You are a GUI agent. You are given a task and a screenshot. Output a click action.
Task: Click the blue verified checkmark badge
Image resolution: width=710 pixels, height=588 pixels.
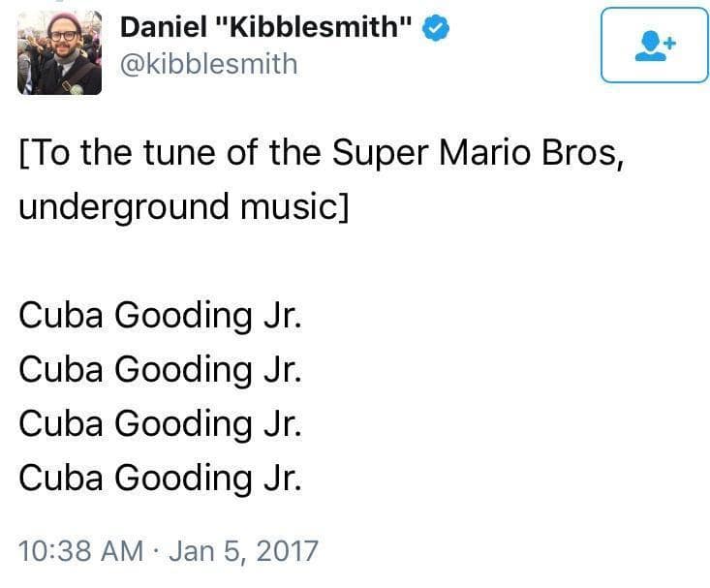click(438, 30)
